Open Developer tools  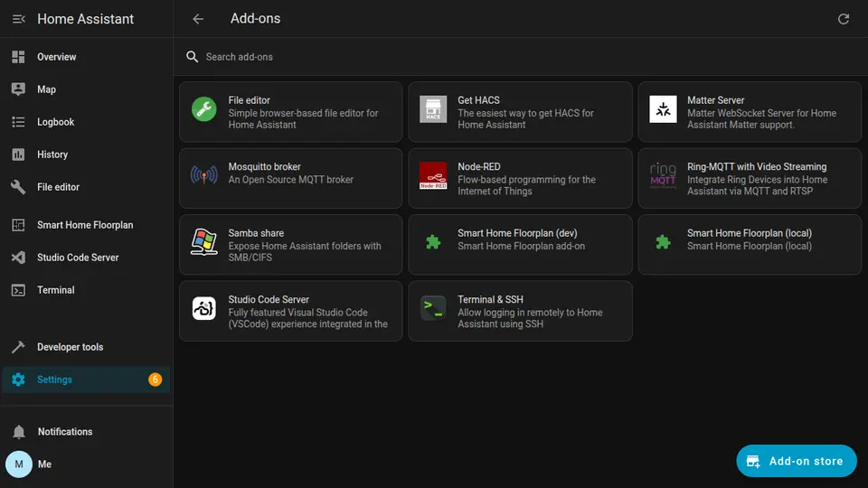(87, 347)
